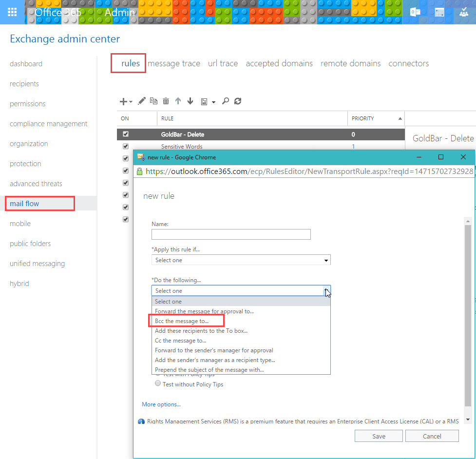Expand the report icon dropdown arrow
Screen dimensions: 476x459
coord(214,102)
